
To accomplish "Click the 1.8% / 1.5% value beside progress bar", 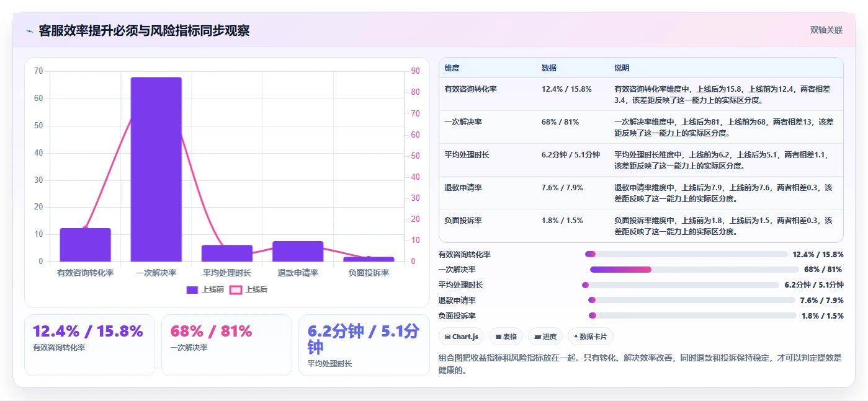I will (823, 315).
